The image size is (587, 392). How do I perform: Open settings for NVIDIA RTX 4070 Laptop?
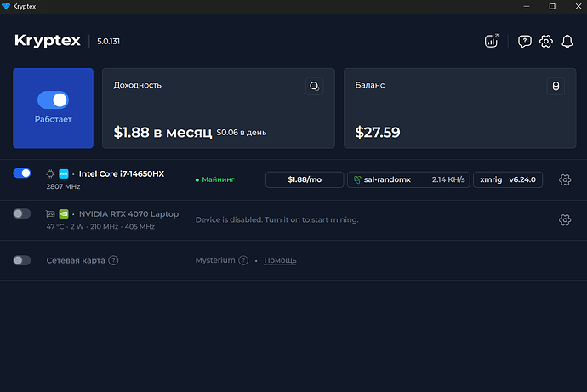tap(565, 220)
